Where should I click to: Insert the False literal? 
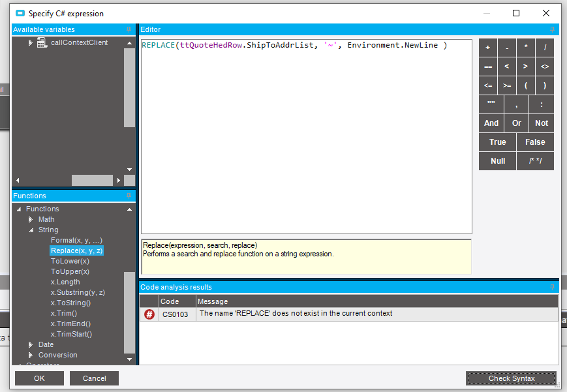coord(535,142)
